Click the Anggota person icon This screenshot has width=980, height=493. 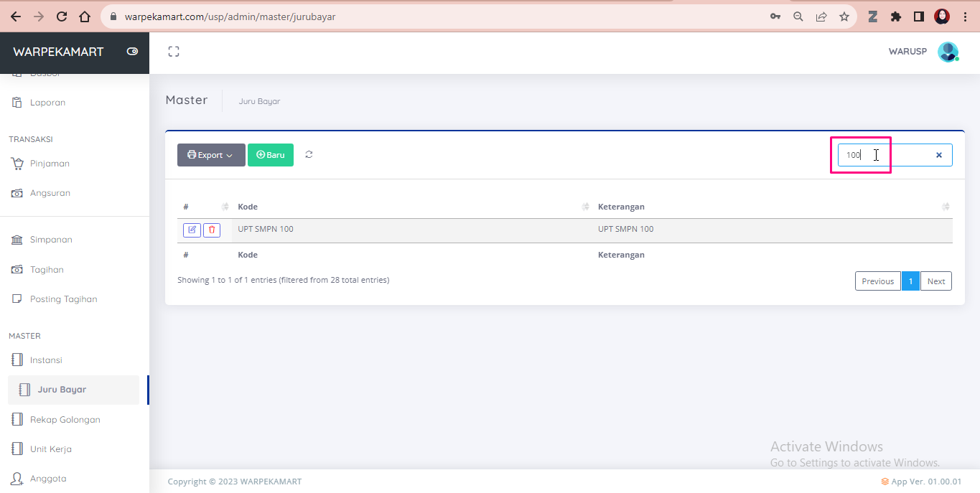(17, 479)
